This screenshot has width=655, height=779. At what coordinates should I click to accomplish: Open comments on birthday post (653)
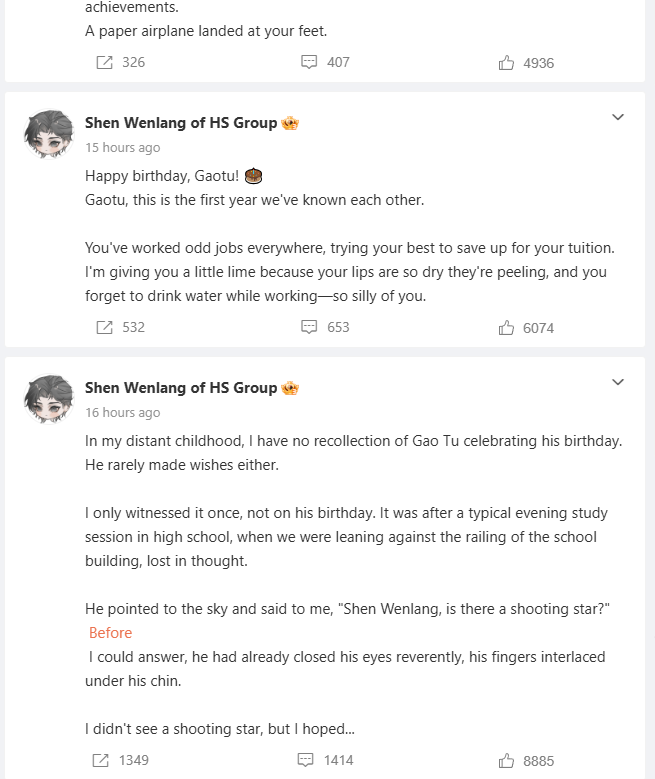point(326,327)
